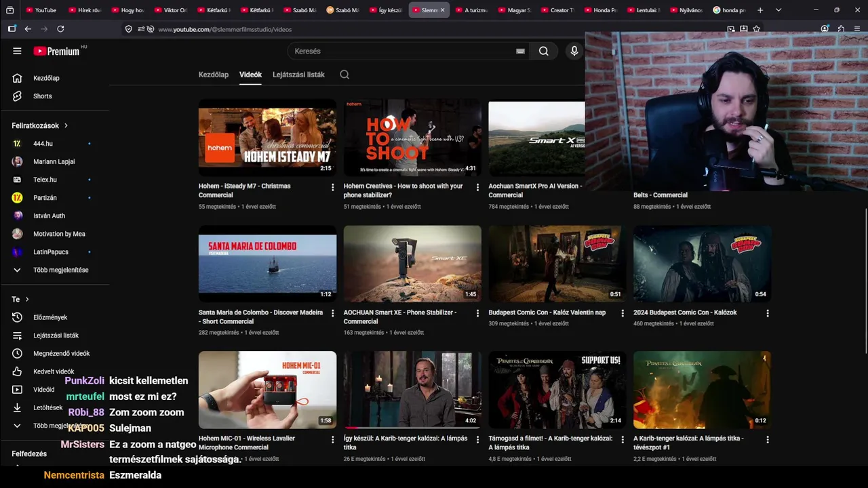Open the Mariann Lapjai subscription
Image resolution: width=868 pixels, height=488 pixels.
[x=54, y=161]
